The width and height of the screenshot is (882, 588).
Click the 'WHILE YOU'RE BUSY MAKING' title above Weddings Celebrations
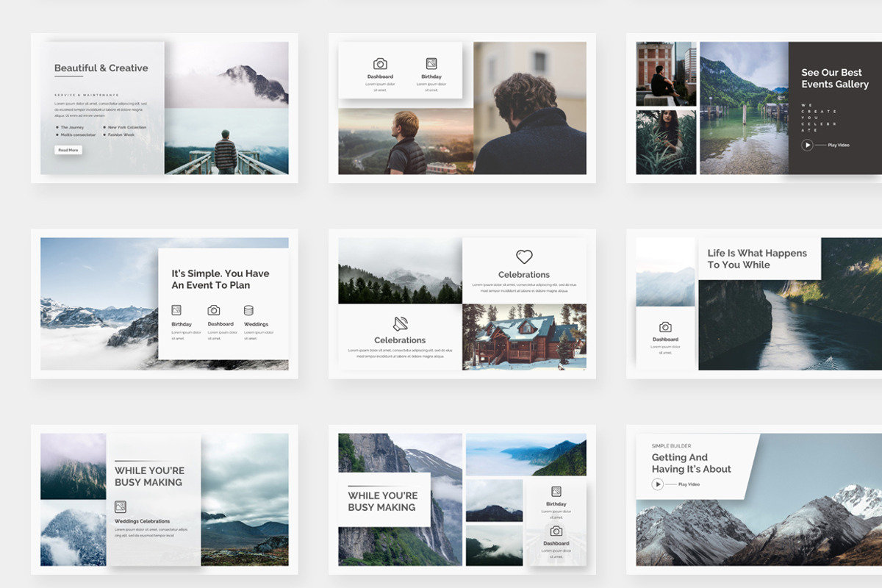[x=150, y=476]
